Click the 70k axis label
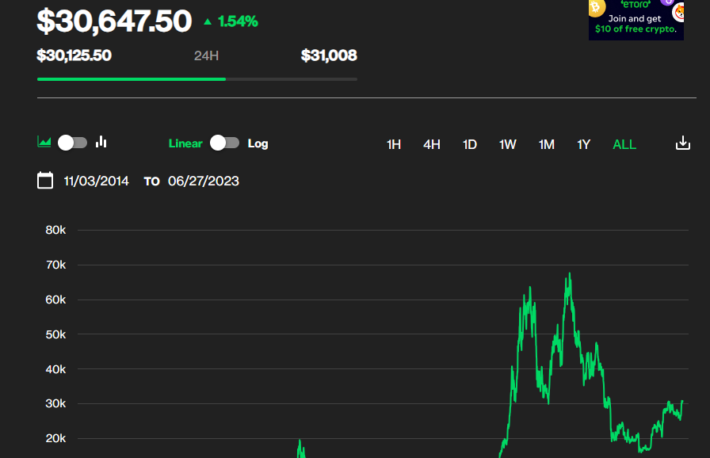 pos(56,265)
